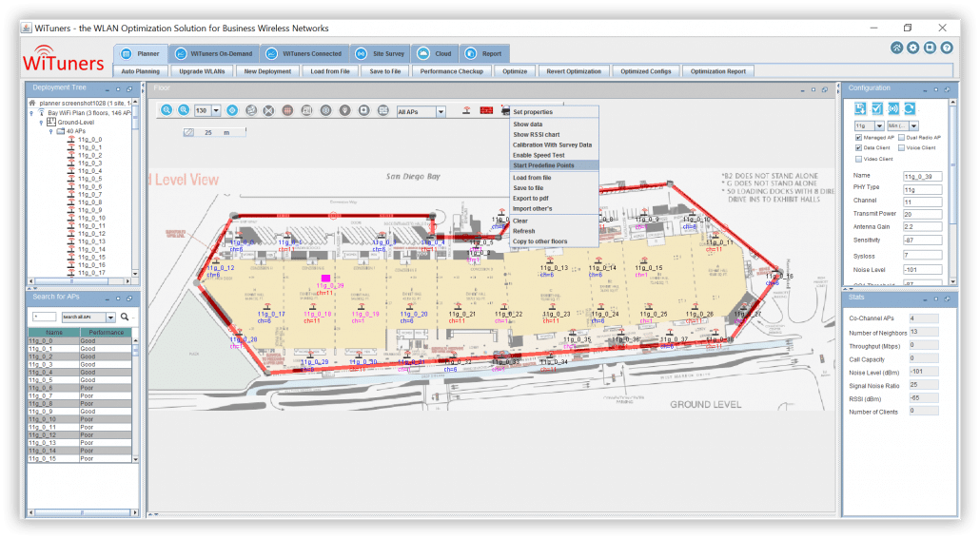Click the Channel input field showing 11
The image size is (980, 539).
click(922, 202)
